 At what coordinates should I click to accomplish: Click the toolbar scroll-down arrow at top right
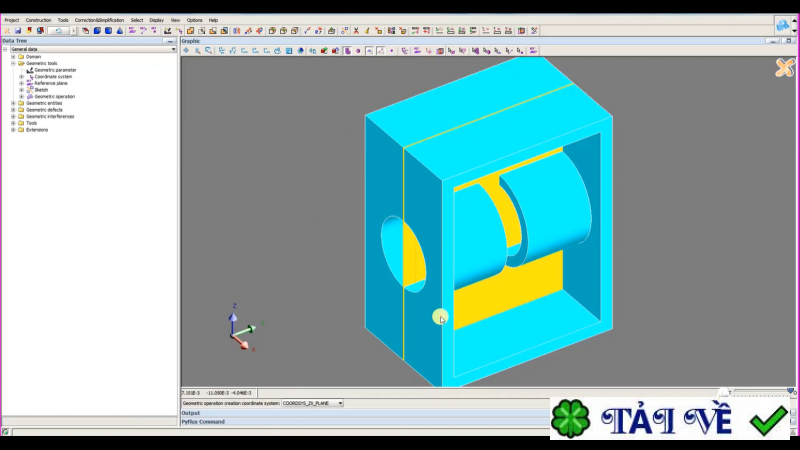pyautogui.click(x=794, y=31)
